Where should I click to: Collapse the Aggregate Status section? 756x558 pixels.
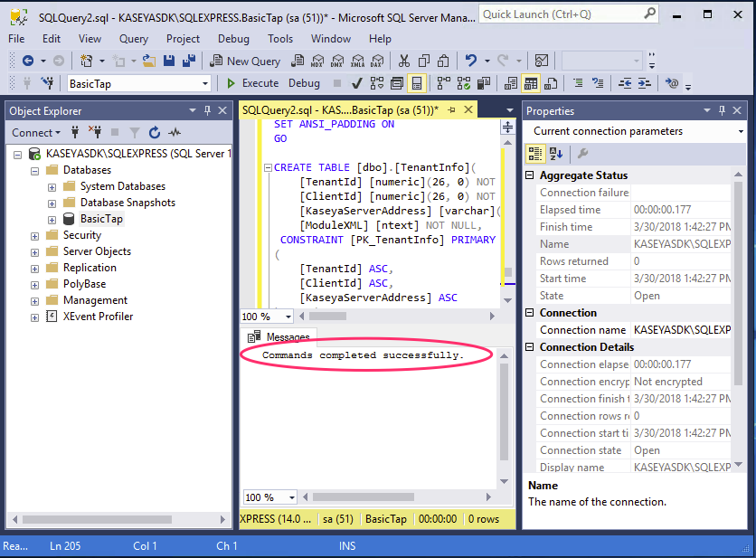click(x=529, y=175)
